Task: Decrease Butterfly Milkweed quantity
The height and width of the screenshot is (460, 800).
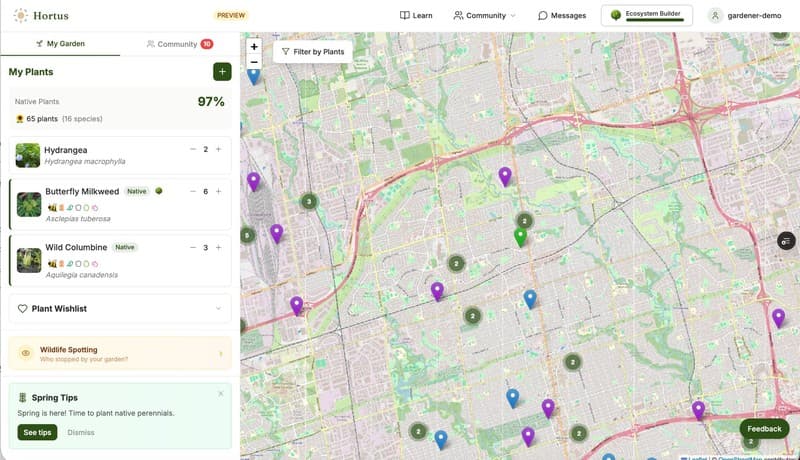Action: click(x=193, y=191)
